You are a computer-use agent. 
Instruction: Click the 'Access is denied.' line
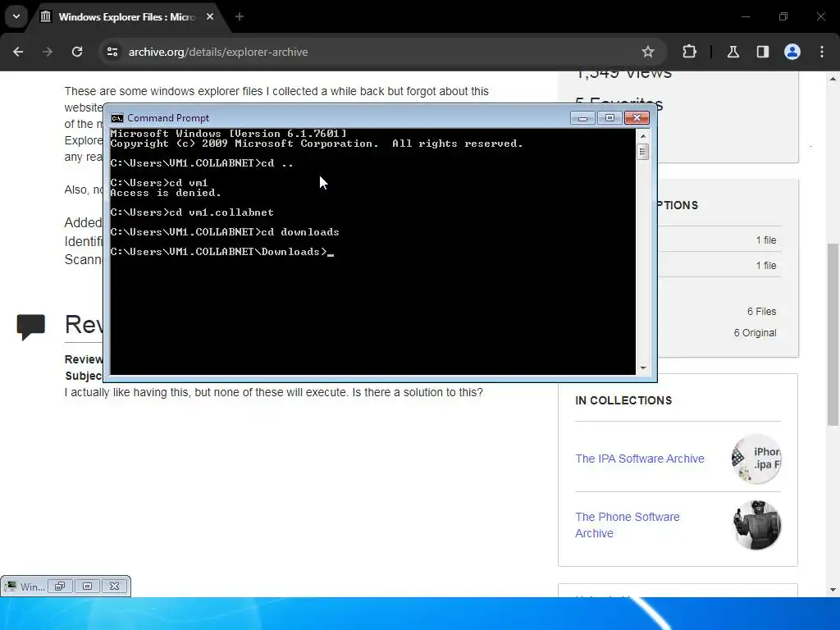click(166, 193)
